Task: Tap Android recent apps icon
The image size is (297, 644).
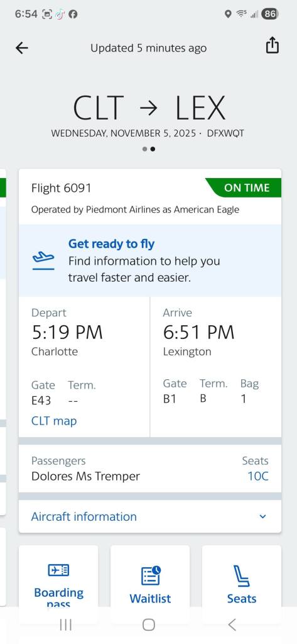Action: (66, 625)
